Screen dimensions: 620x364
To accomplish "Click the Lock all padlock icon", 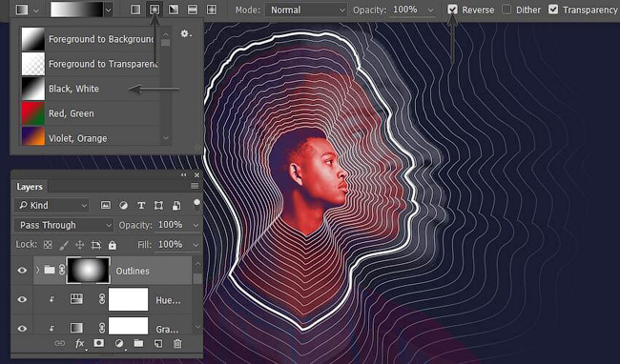I will pos(113,245).
